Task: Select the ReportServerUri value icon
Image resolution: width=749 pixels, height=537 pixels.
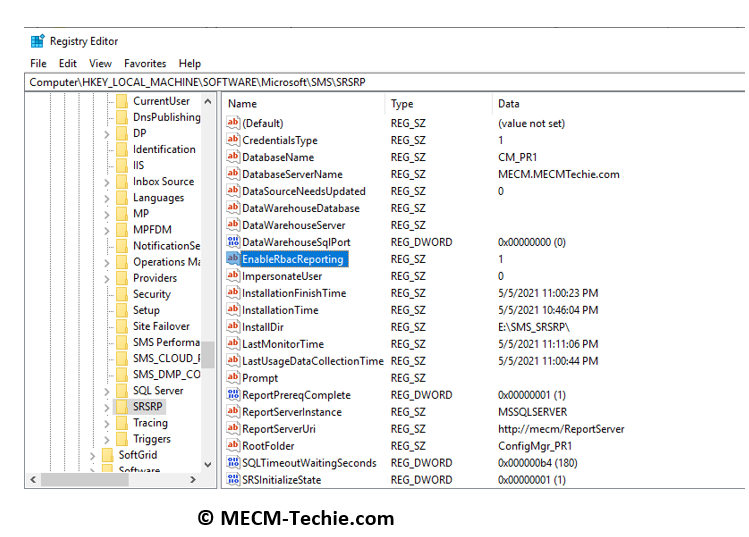Action: (233, 429)
